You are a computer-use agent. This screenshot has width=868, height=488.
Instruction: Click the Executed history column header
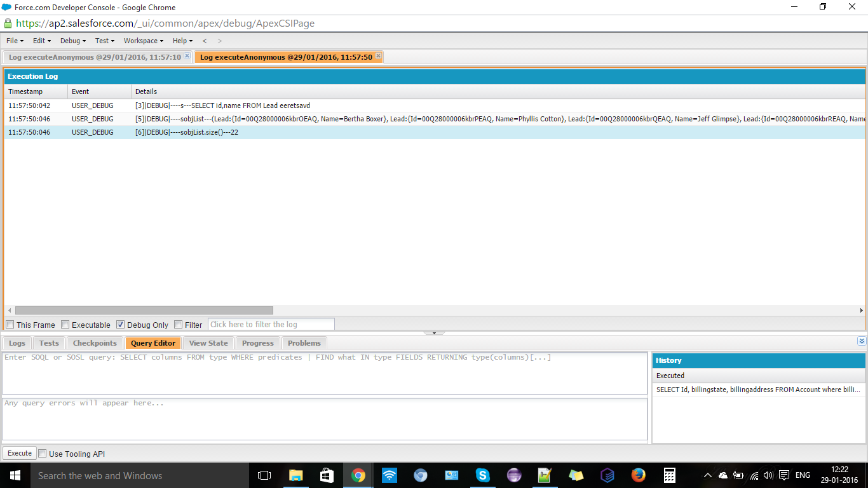(x=759, y=376)
